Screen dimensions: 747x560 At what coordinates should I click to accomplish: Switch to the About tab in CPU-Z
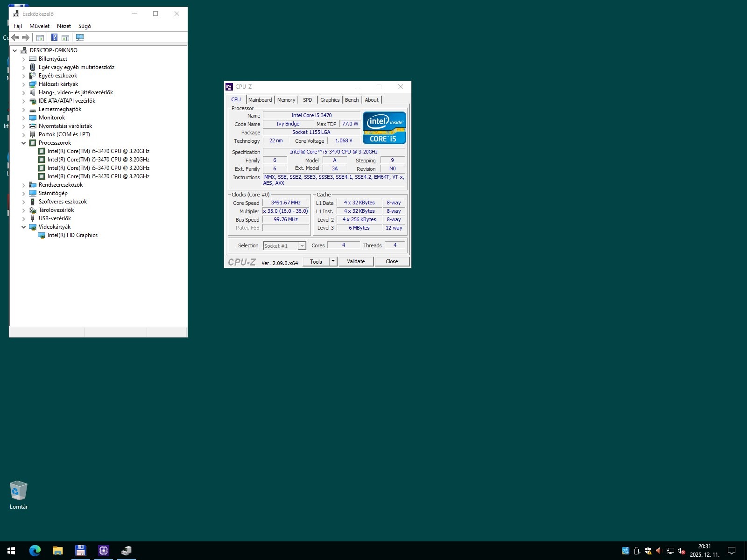[372, 100]
